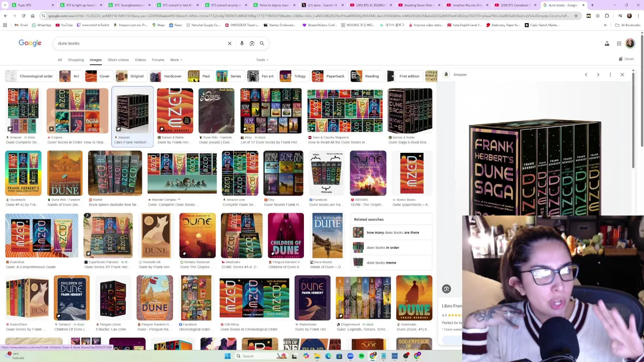
Task: Open Children of Dune Penguin Random House thumbnail
Action: pyautogui.click(x=286, y=236)
